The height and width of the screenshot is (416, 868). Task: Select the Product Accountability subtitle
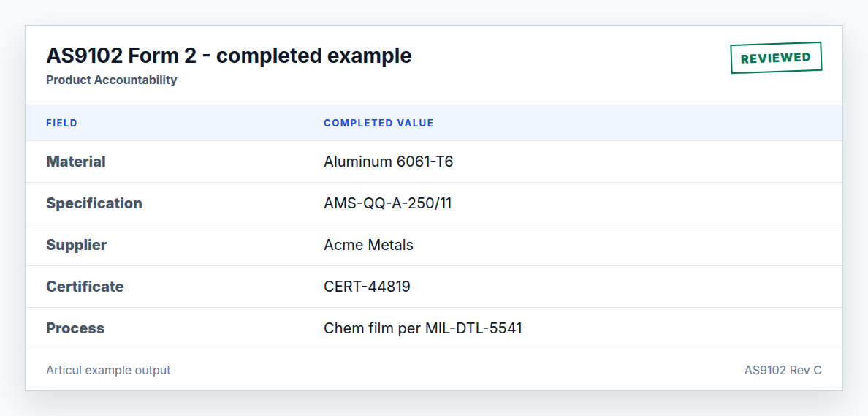click(111, 80)
